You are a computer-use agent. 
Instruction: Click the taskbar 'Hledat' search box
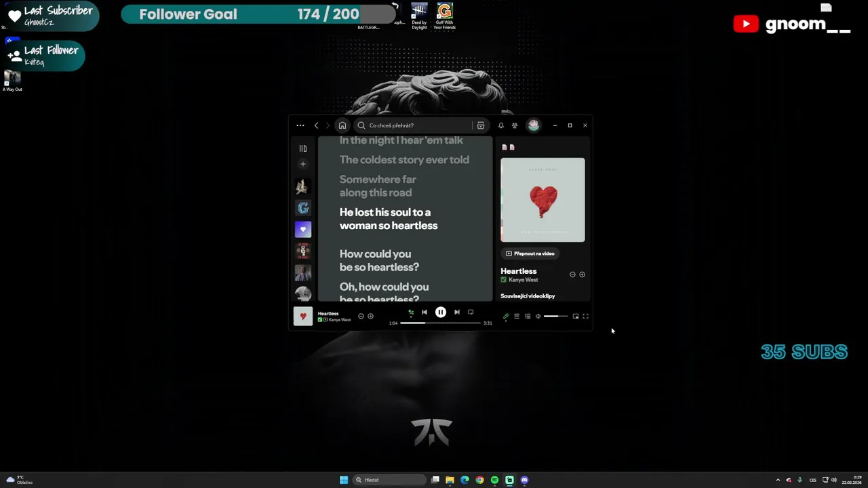click(390, 480)
